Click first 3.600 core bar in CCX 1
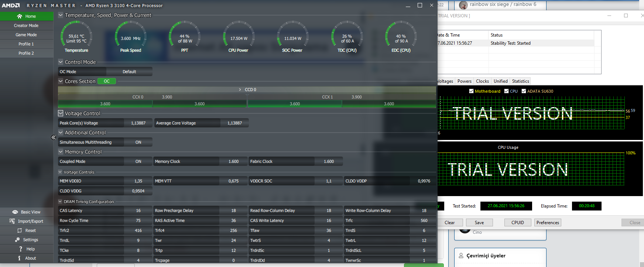Viewport: 644px width, 267px height. pyautogui.click(x=295, y=104)
